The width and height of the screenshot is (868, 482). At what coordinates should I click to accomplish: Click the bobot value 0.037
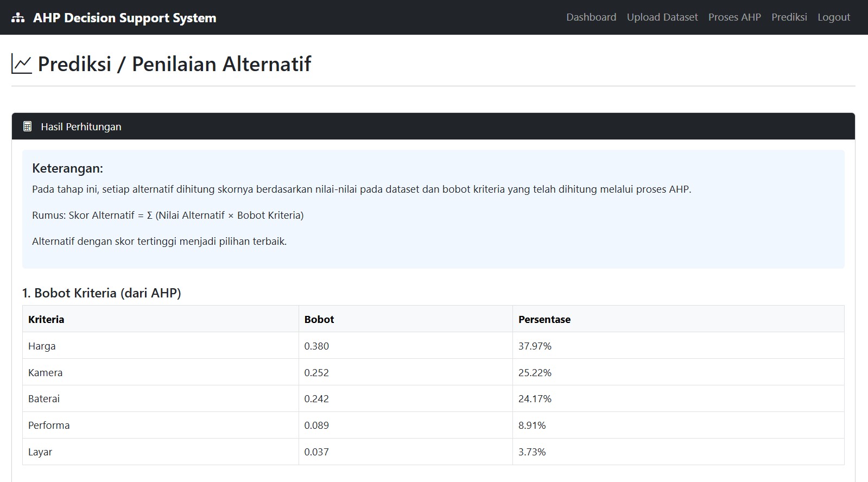click(x=316, y=452)
